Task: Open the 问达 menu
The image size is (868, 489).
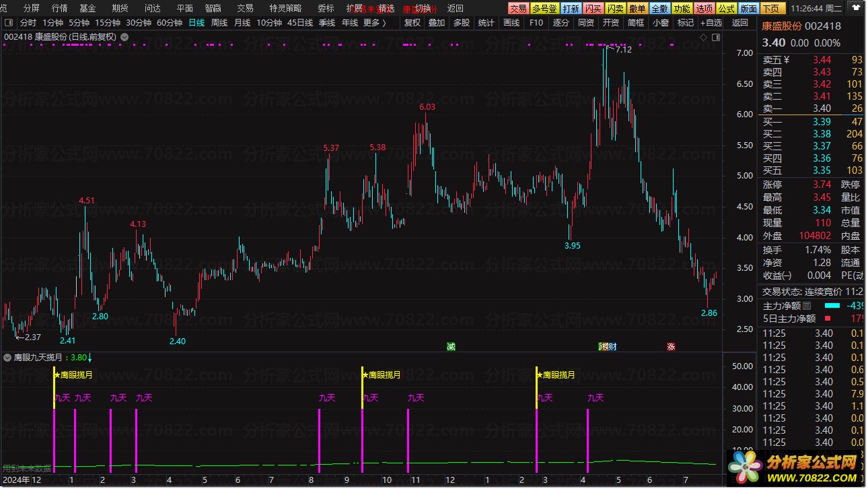Action: 152,9
